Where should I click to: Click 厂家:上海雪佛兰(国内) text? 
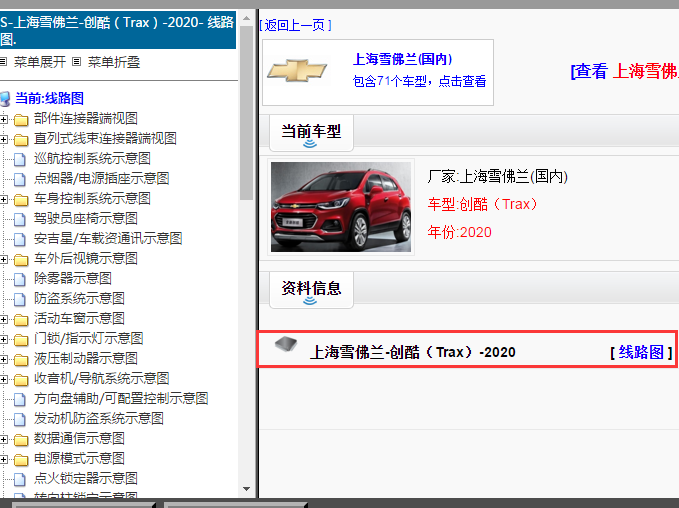(498, 176)
